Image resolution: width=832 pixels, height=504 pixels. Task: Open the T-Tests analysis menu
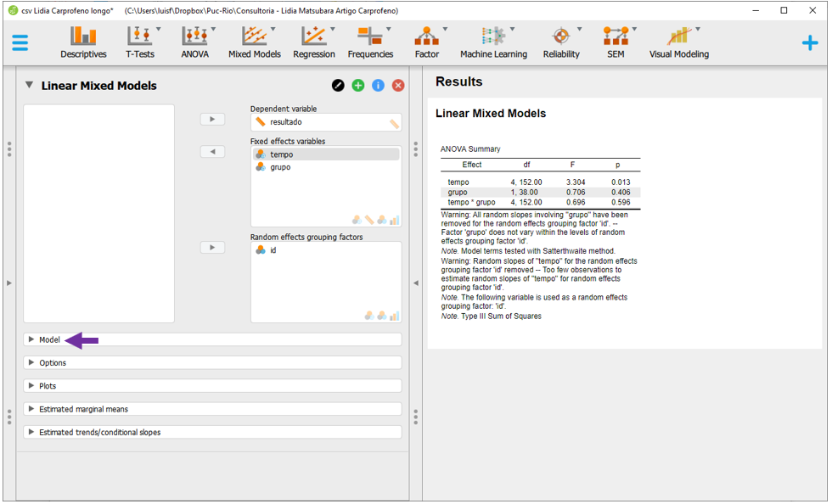[140, 42]
